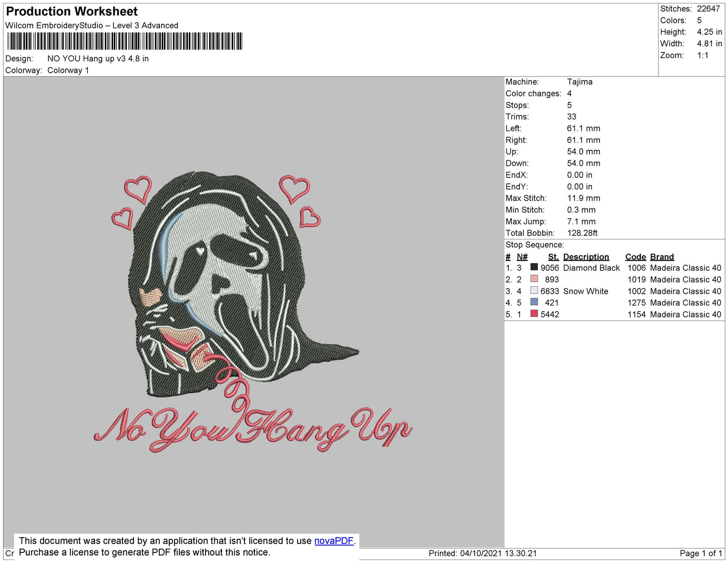Select the red 5442 thread swatch
Screen dimensions: 728x563
tap(534, 314)
